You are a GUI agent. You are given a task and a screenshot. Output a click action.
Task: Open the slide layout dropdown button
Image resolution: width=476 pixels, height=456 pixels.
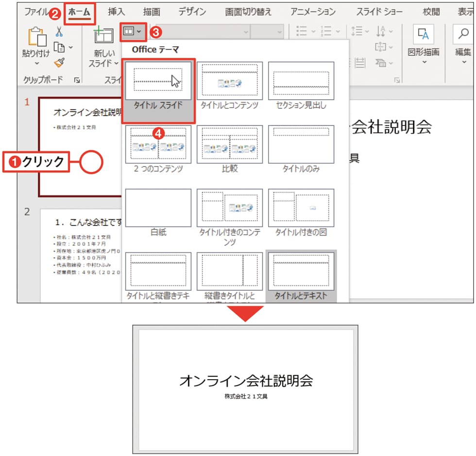(x=133, y=32)
